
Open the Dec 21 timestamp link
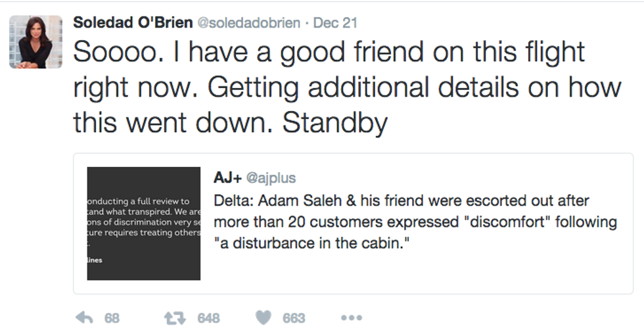pos(335,22)
